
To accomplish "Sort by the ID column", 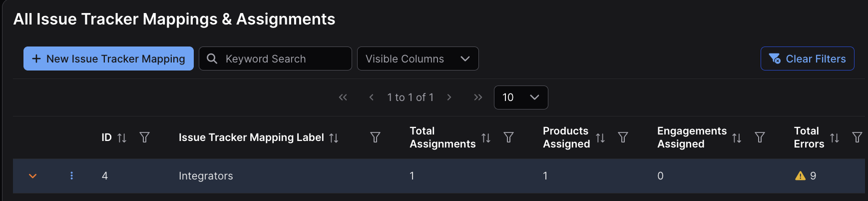I will (122, 138).
